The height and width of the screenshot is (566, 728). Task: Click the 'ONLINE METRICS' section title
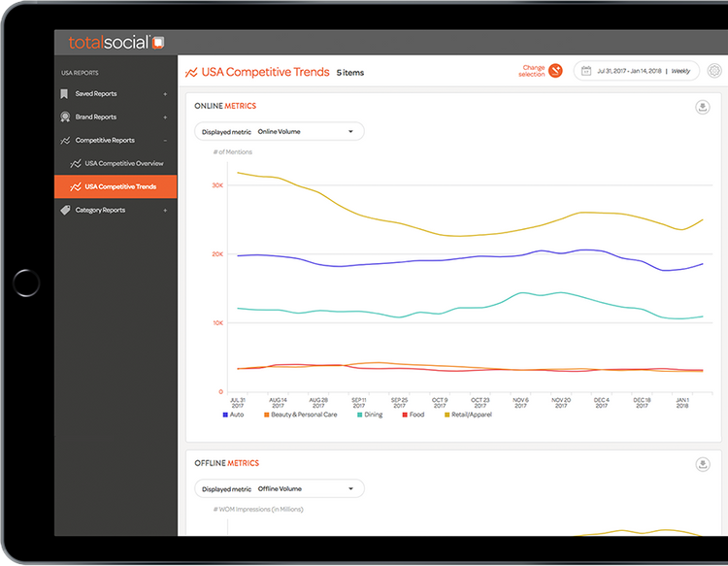225,106
